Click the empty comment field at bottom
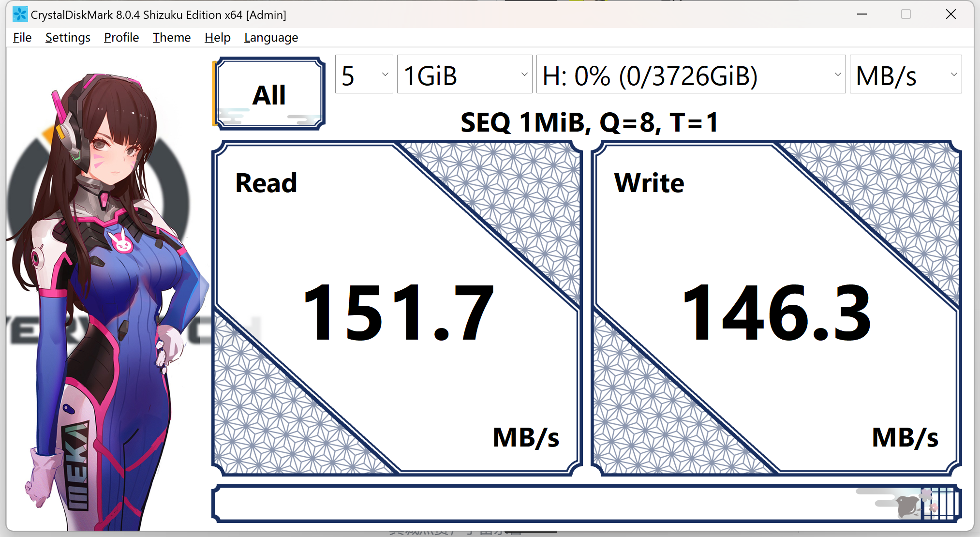Viewport: 980px width, 537px height. coord(532,504)
